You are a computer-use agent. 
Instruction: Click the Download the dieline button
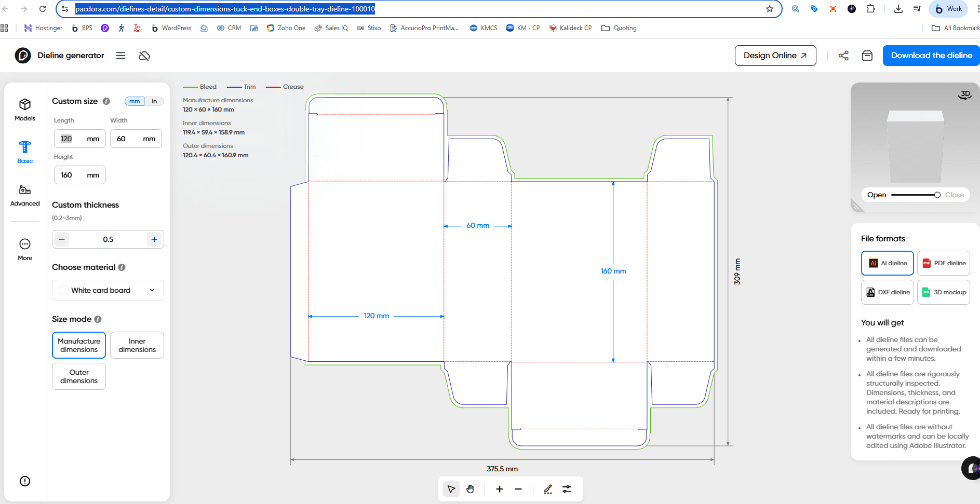click(931, 56)
